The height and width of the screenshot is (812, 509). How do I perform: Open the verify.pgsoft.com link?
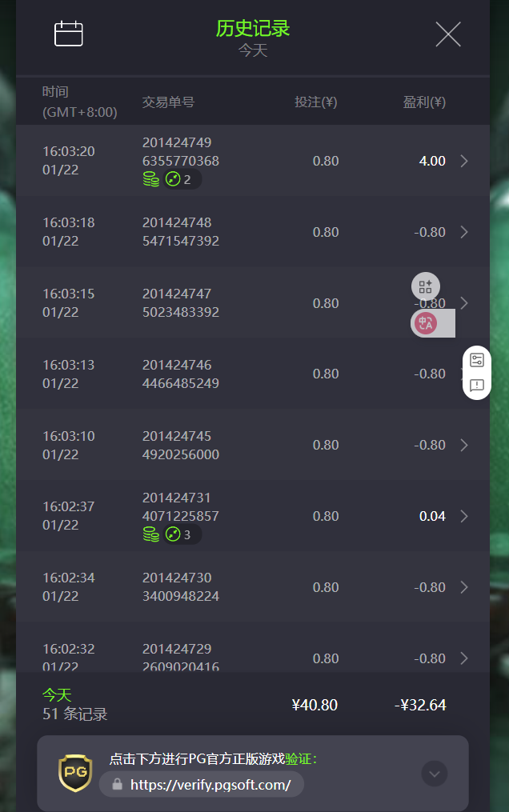[x=210, y=785]
